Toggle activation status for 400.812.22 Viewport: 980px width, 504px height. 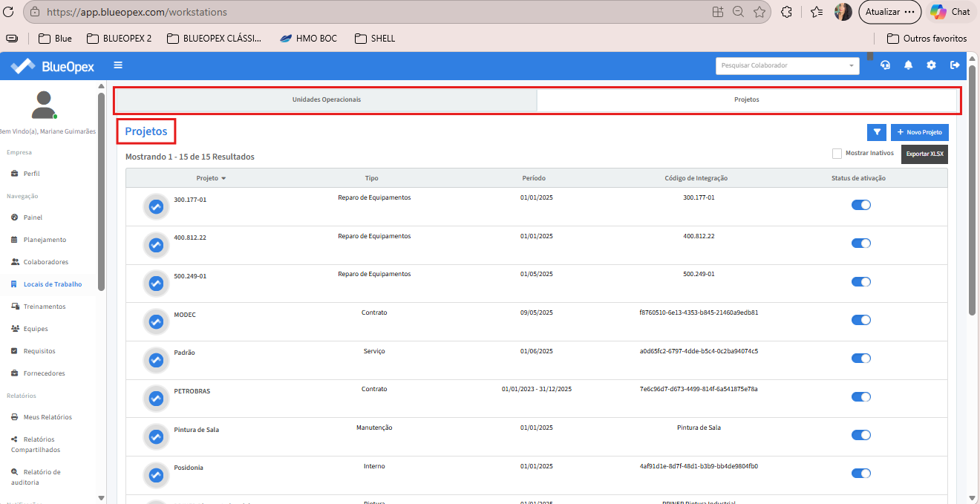[861, 243]
